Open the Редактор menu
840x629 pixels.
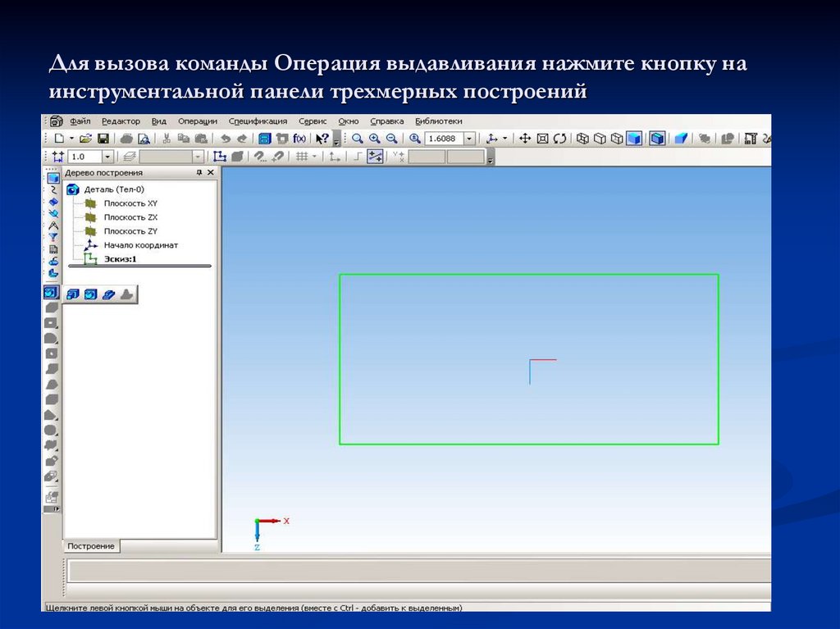tap(121, 121)
